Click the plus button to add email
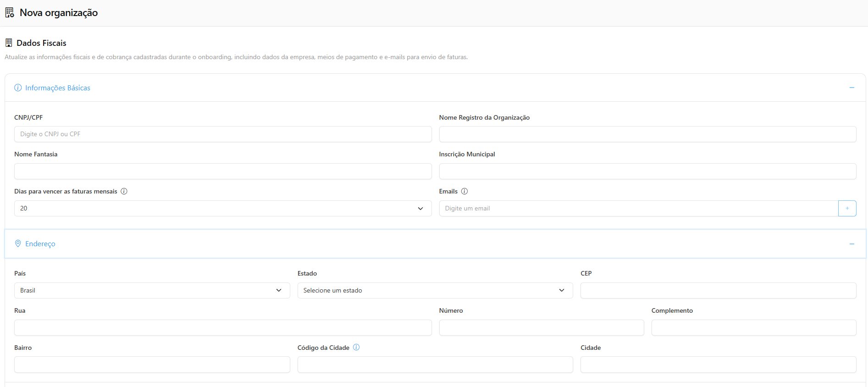The height and width of the screenshot is (387, 868). 847,208
